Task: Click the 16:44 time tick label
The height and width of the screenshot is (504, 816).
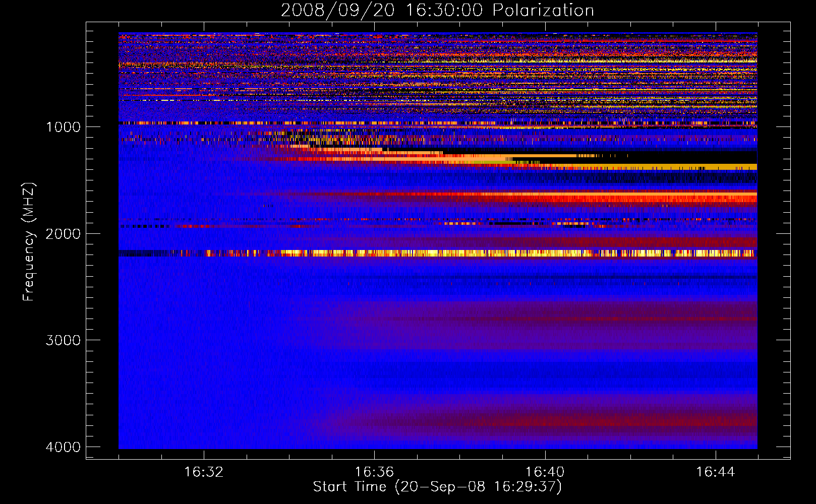Action: coord(716,472)
